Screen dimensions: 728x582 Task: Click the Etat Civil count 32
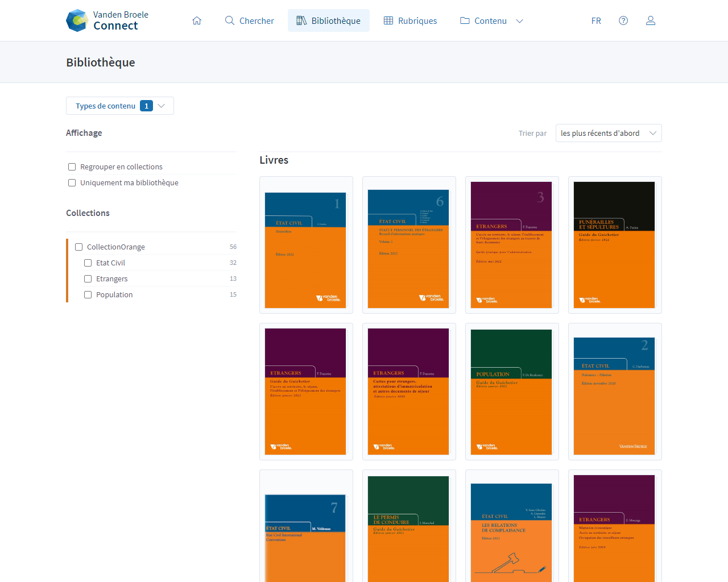(x=233, y=263)
